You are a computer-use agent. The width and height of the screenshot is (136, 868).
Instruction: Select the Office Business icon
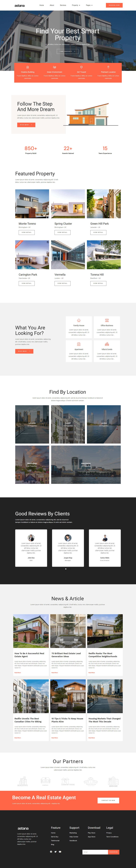coord(107,320)
